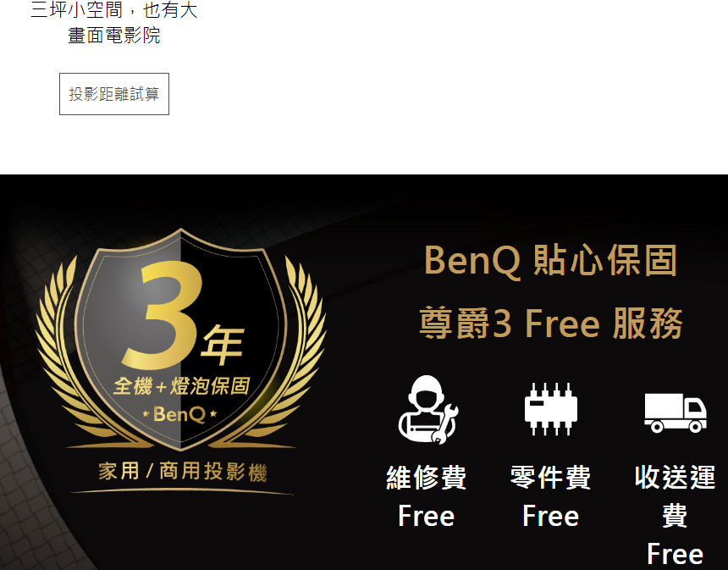Image resolution: width=728 pixels, height=570 pixels.
Task: Click the Free text under 維修費
Action: click(426, 516)
